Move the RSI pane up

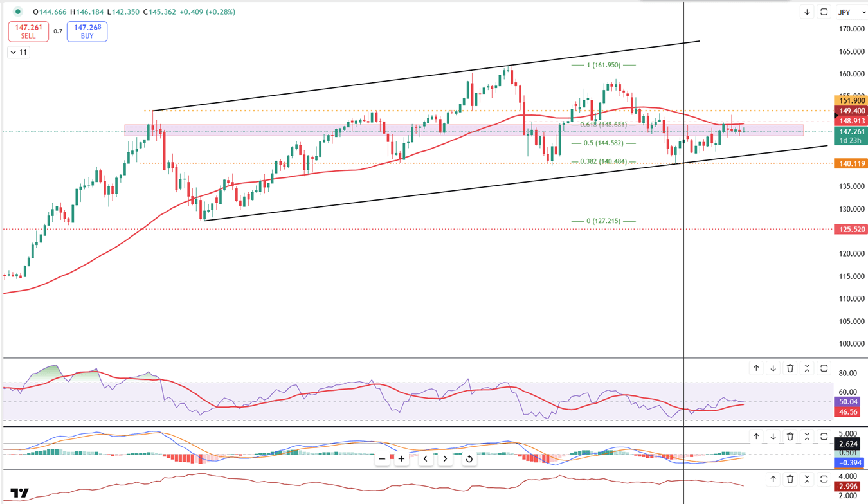(756, 368)
